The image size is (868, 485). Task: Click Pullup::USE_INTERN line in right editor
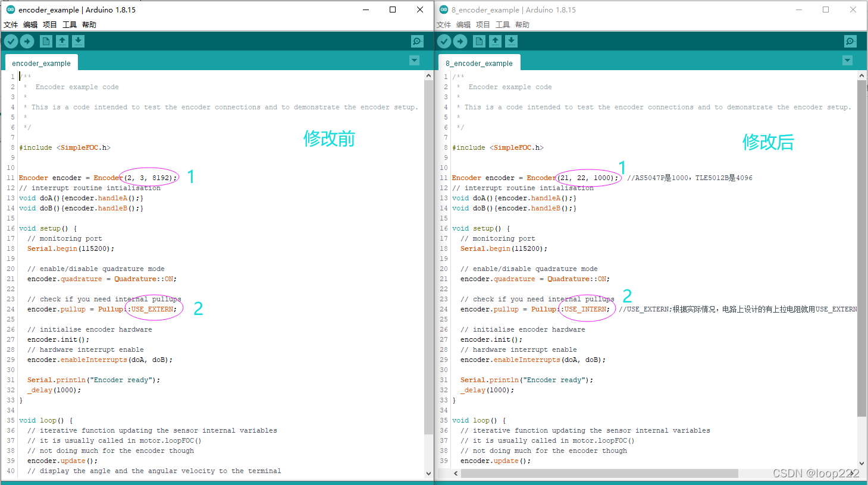(535, 309)
